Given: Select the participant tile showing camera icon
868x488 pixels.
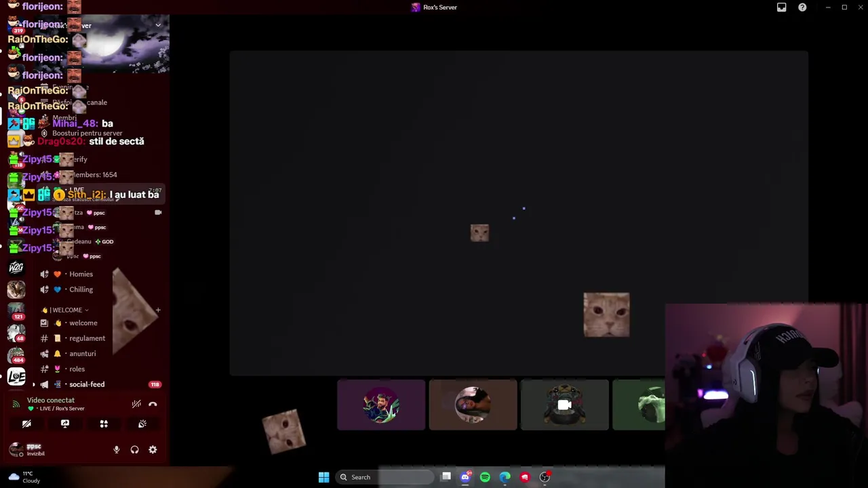Looking at the screenshot, I should (x=564, y=405).
